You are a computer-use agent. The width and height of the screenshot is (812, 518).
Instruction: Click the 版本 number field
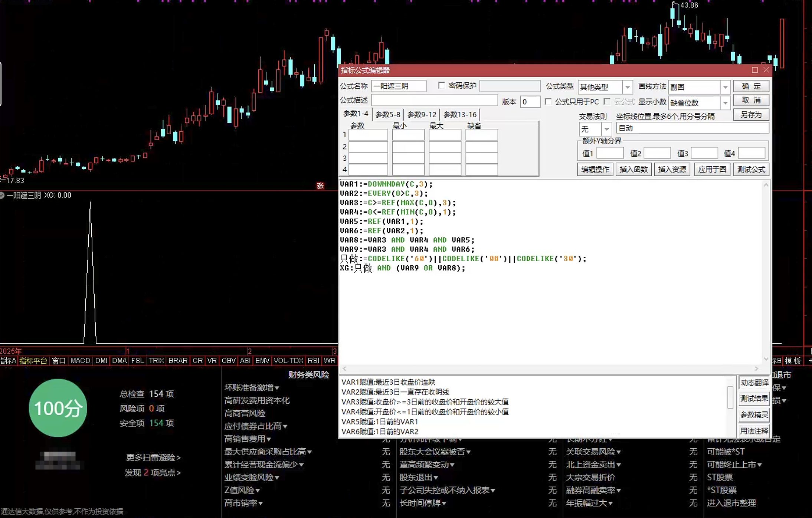[530, 102]
